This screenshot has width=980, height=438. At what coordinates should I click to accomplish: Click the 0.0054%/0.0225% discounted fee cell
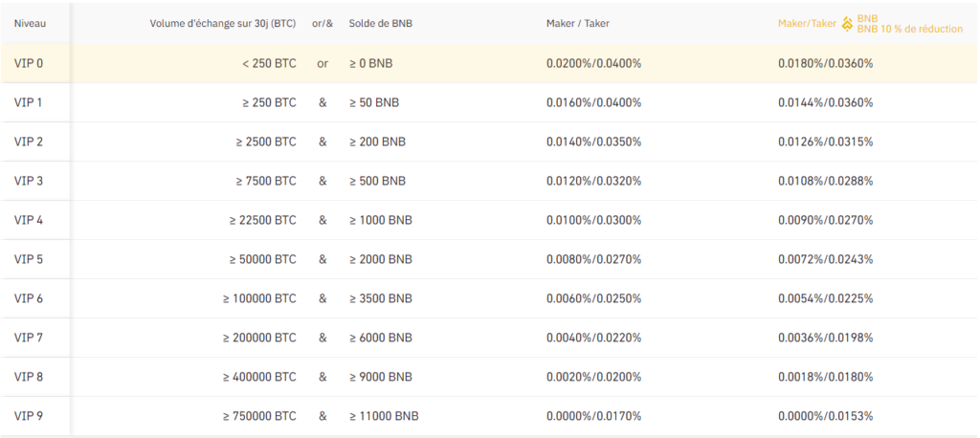pyautogui.click(x=826, y=298)
